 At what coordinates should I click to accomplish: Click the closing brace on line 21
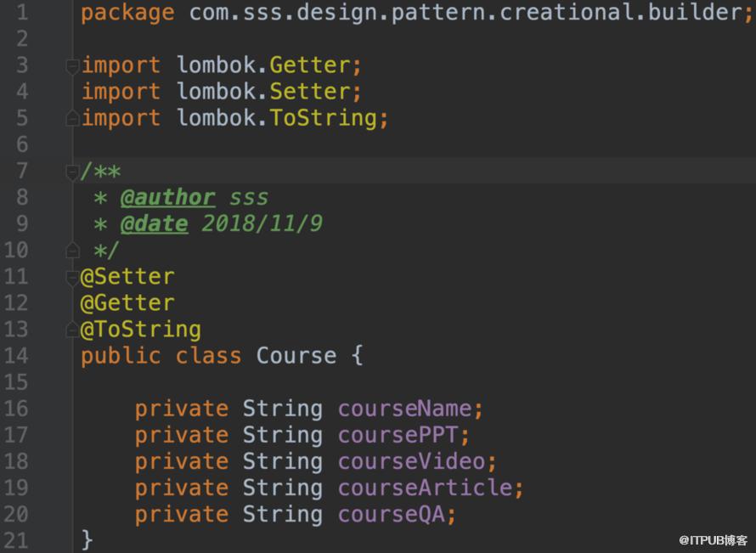click(87, 540)
